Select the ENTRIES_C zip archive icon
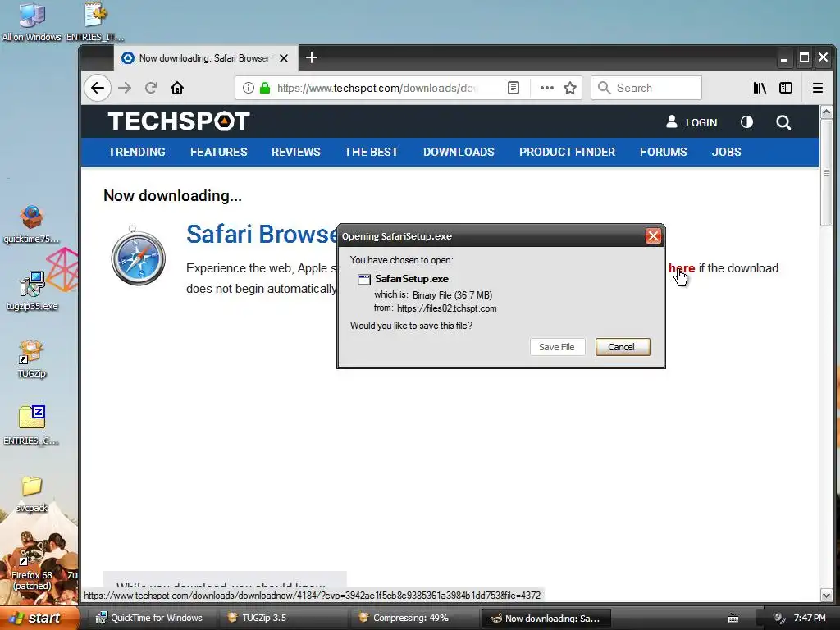This screenshot has height=630, width=840. pos(32,426)
